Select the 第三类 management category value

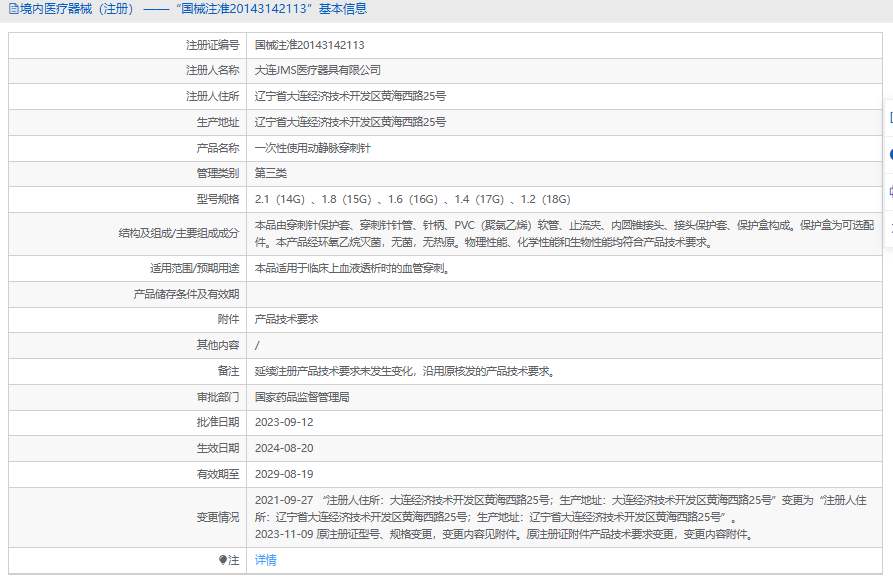pos(271,173)
